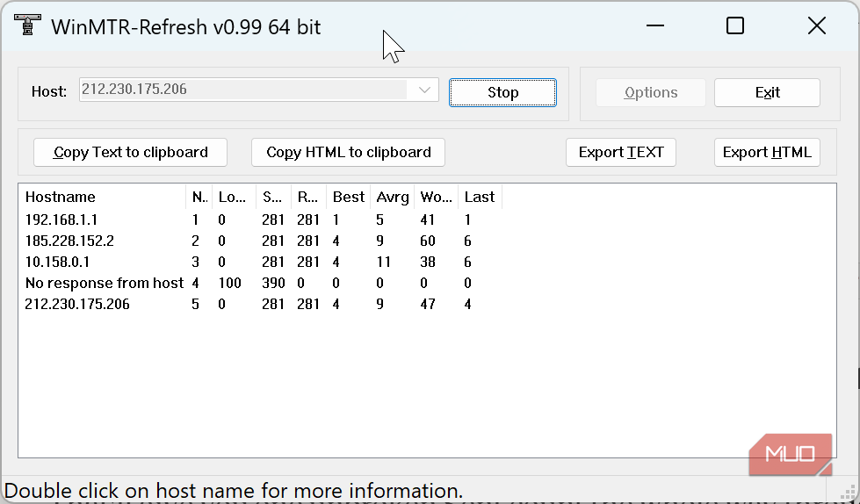
Task: Copy Text to clipboard
Action: point(131,153)
